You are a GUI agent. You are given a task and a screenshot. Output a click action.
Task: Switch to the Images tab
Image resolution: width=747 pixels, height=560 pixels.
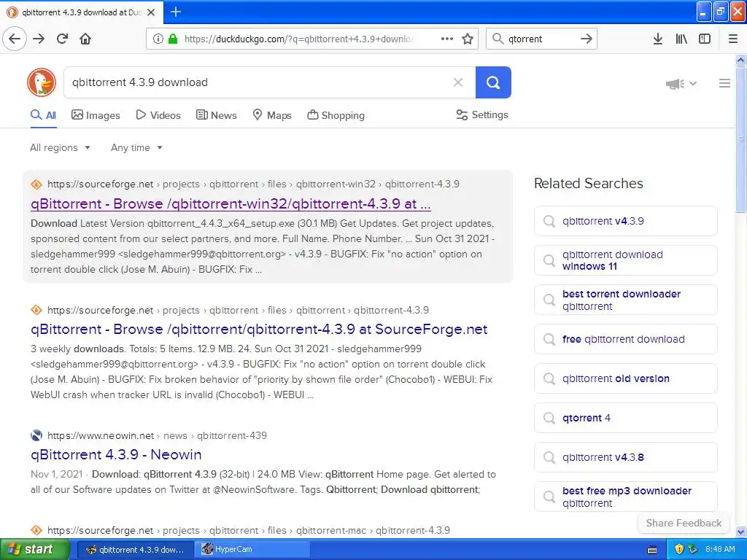[96, 115]
